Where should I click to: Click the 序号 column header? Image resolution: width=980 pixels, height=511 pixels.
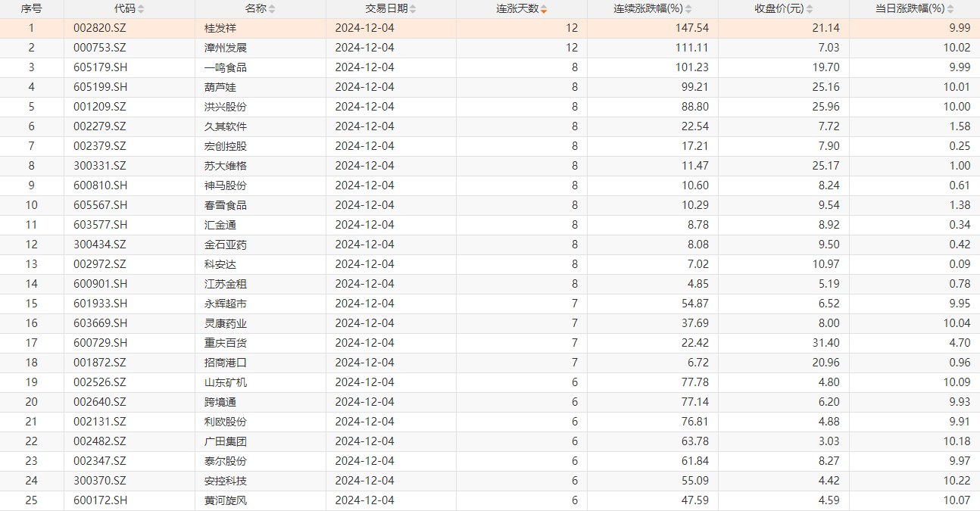(x=32, y=9)
